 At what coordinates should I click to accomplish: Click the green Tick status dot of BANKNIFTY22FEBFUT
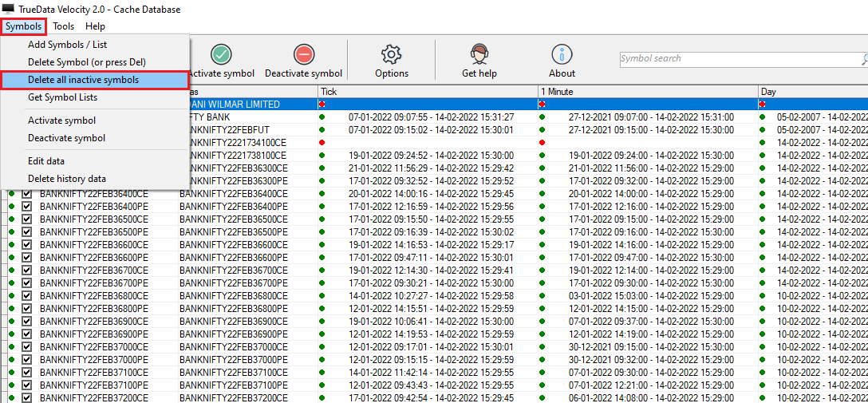pos(322,129)
